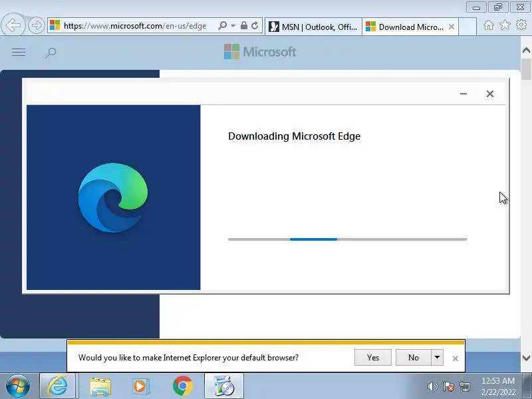Open a new tab with blank tab button
Screen dimensions: 532x399
point(467,27)
